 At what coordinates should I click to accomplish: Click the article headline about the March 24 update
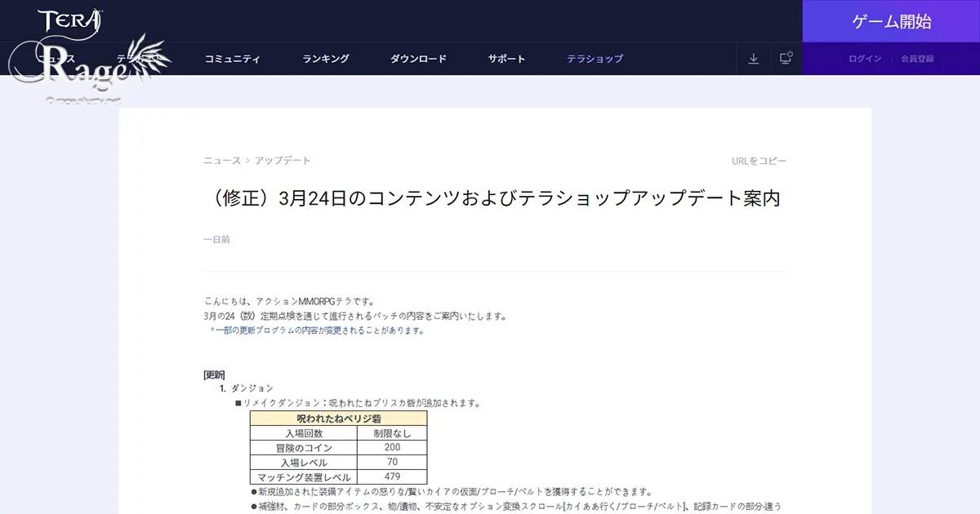pos(493,197)
